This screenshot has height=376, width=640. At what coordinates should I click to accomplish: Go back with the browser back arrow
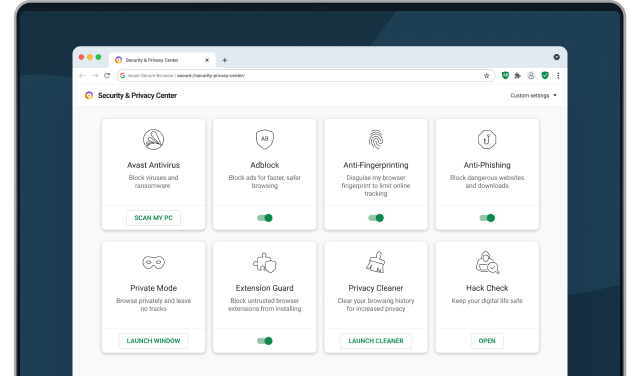point(82,76)
